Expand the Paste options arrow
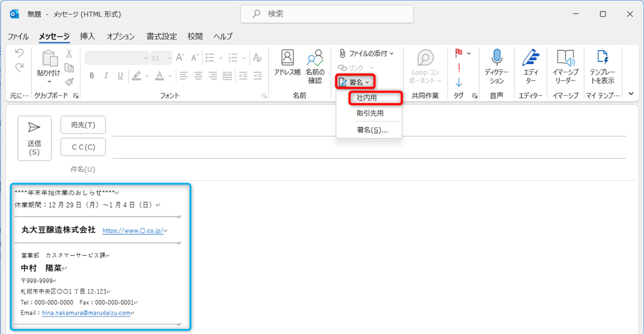 tap(49, 82)
